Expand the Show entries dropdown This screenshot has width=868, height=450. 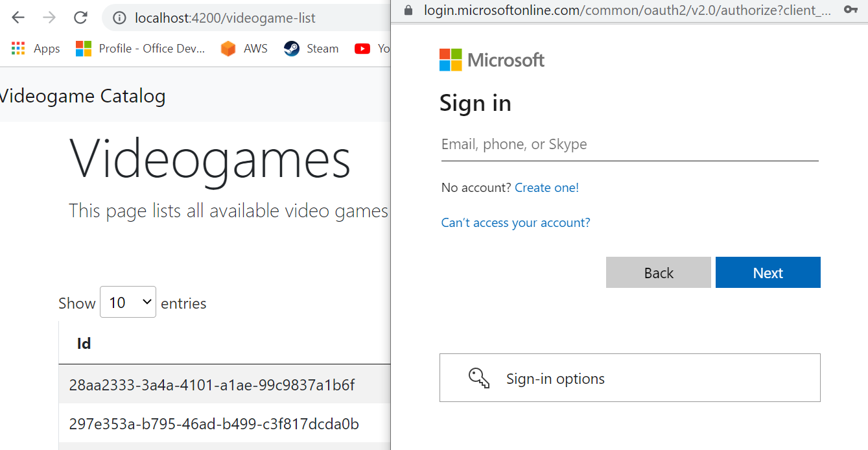pos(128,302)
